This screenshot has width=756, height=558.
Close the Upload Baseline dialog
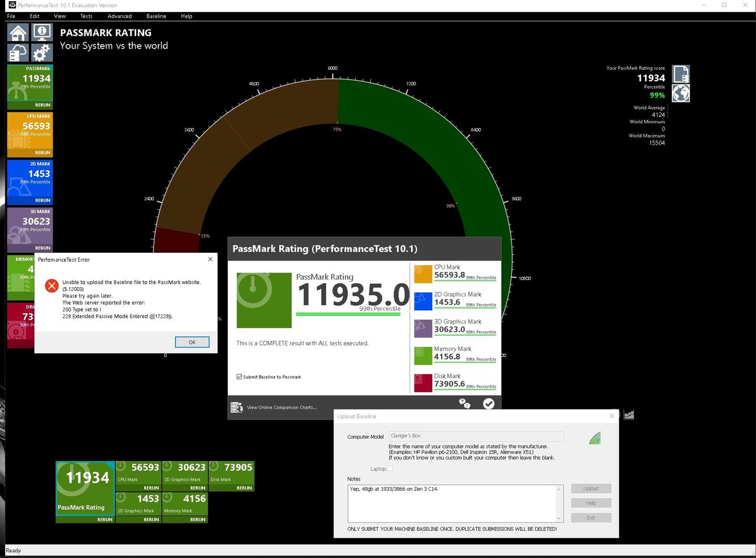pos(611,416)
